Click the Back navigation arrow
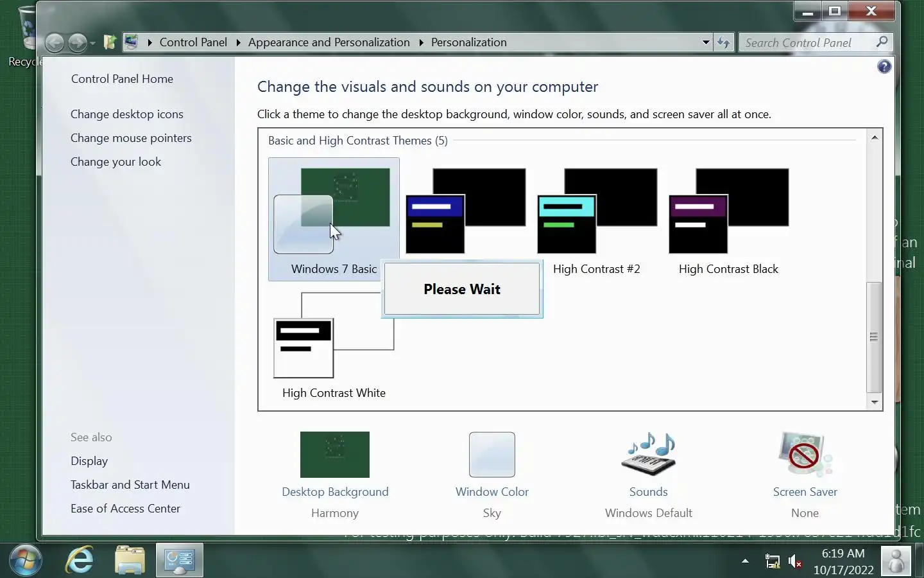This screenshot has height=578, width=924. [x=55, y=43]
